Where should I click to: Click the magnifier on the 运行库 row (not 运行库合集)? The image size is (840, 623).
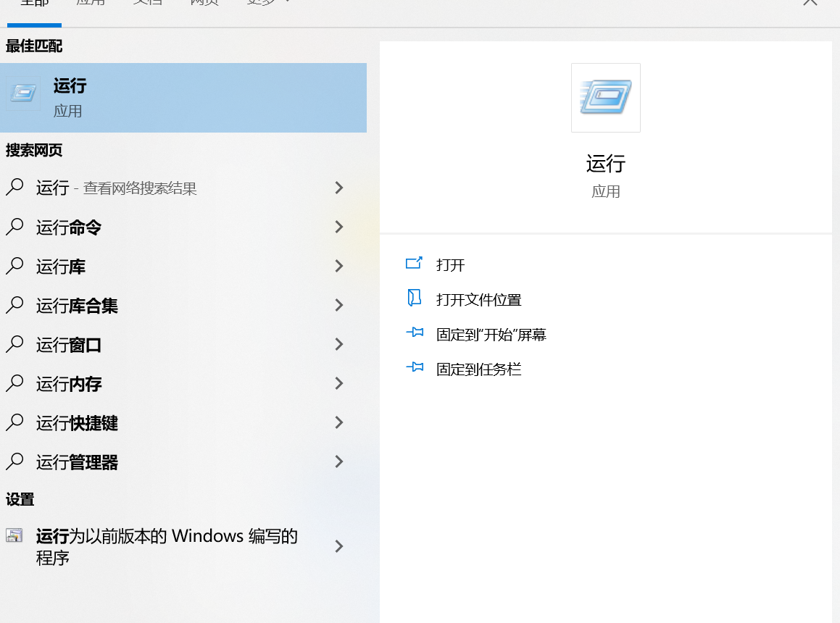click(15, 265)
